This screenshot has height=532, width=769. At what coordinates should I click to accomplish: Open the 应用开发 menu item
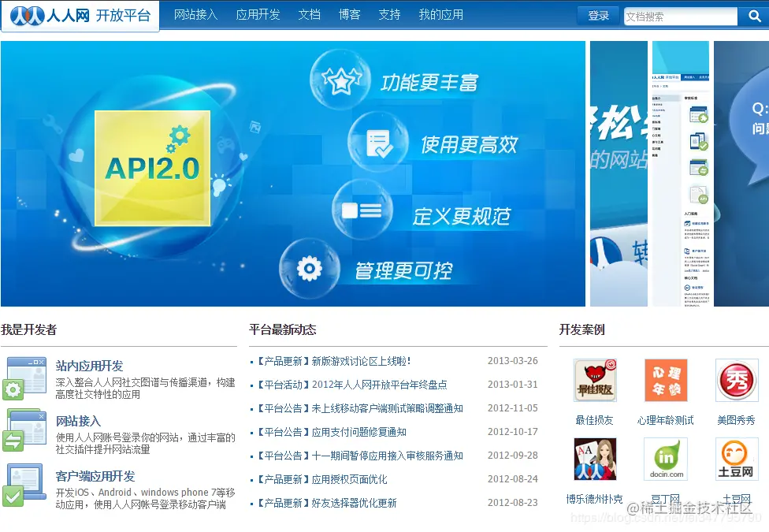(258, 15)
